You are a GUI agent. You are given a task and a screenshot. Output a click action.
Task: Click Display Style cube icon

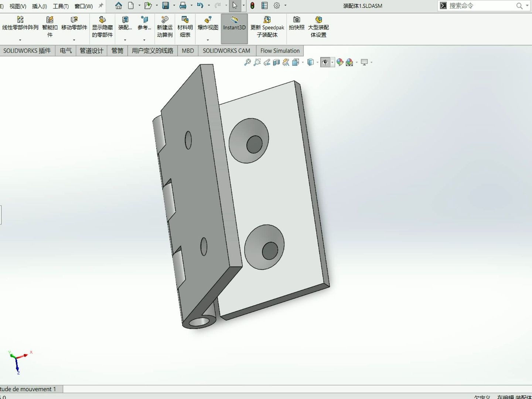pos(311,62)
